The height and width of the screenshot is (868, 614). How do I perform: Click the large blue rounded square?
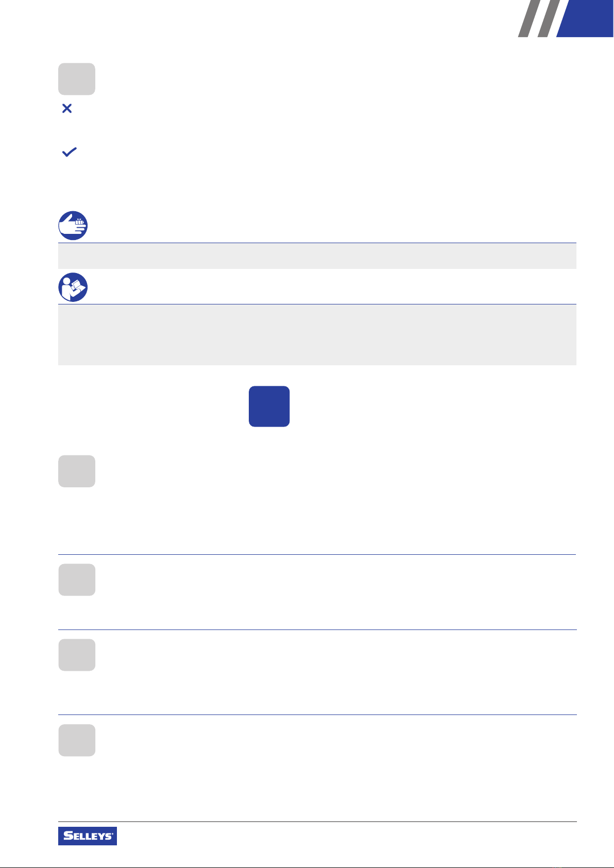pyautogui.click(x=269, y=406)
